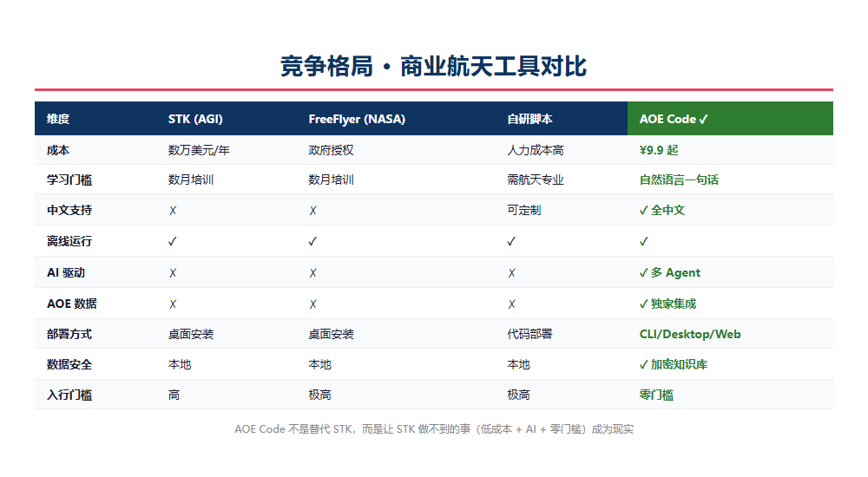Click the FreeFlyer cross in AOE 数据 row
This screenshot has height=477, width=868.
[x=312, y=304]
